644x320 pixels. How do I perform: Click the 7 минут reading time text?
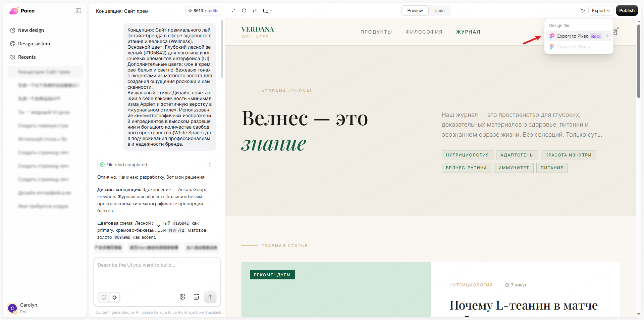tap(519, 285)
